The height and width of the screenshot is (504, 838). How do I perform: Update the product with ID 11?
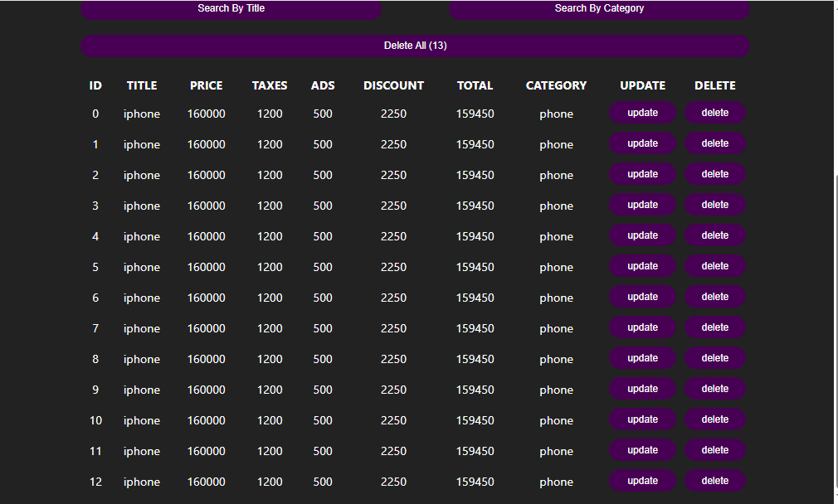pos(642,450)
